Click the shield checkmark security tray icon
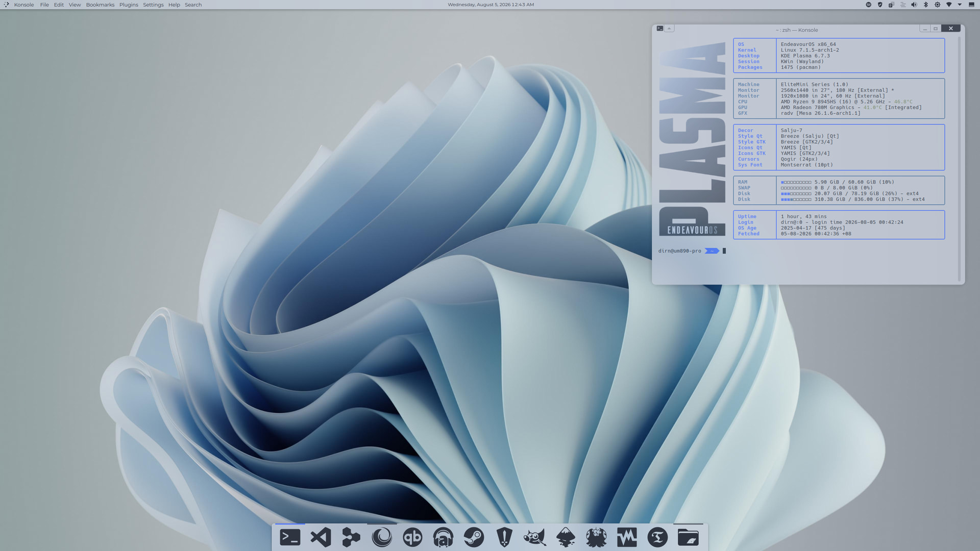 (x=880, y=5)
